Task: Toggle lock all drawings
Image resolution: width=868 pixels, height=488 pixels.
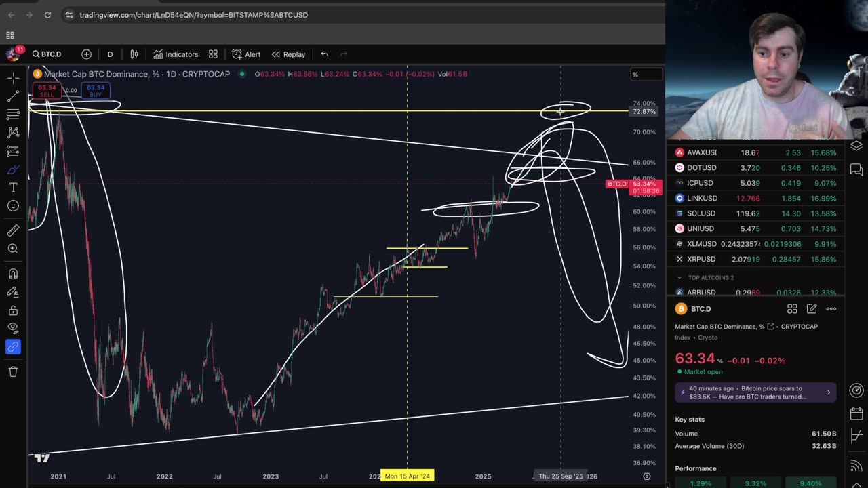Action: [x=13, y=310]
